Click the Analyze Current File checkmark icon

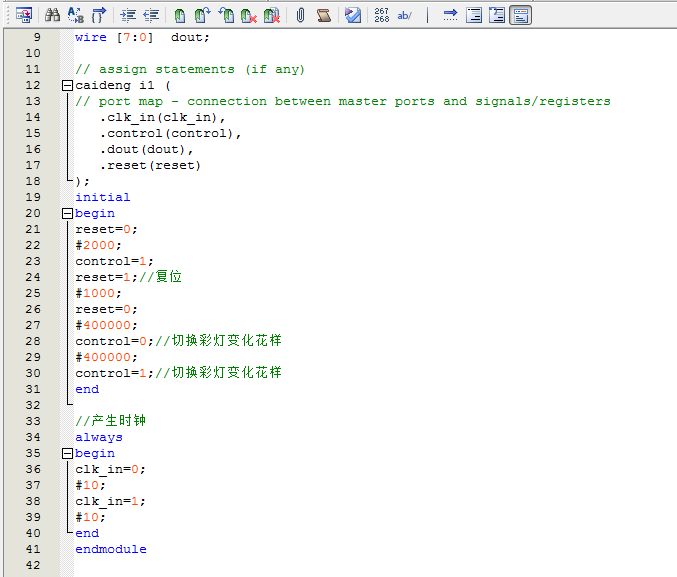(x=352, y=15)
